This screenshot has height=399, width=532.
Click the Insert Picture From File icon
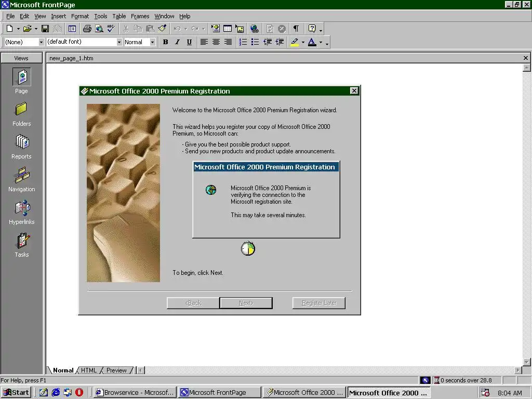point(240,29)
